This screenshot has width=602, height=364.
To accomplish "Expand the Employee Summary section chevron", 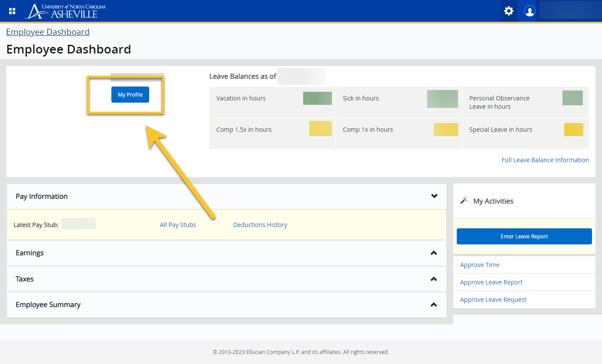I will pyautogui.click(x=433, y=304).
